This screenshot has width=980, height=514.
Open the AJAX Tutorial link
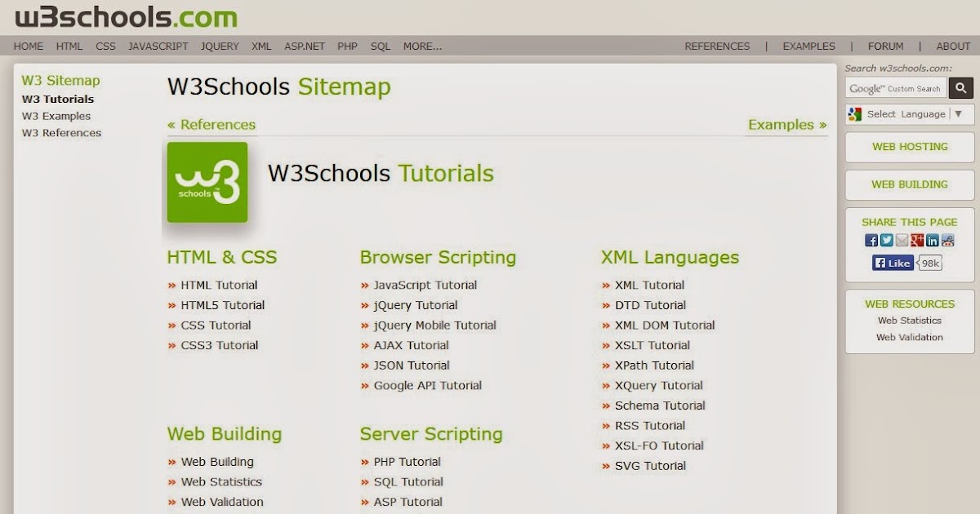(x=412, y=345)
